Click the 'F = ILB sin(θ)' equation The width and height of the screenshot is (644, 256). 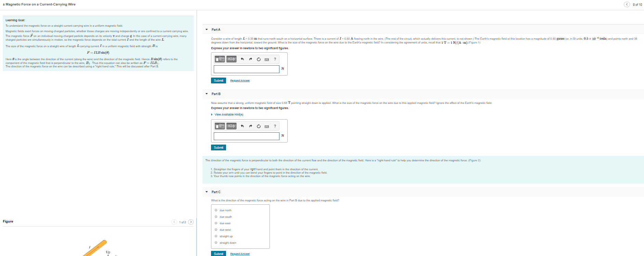click(98, 53)
